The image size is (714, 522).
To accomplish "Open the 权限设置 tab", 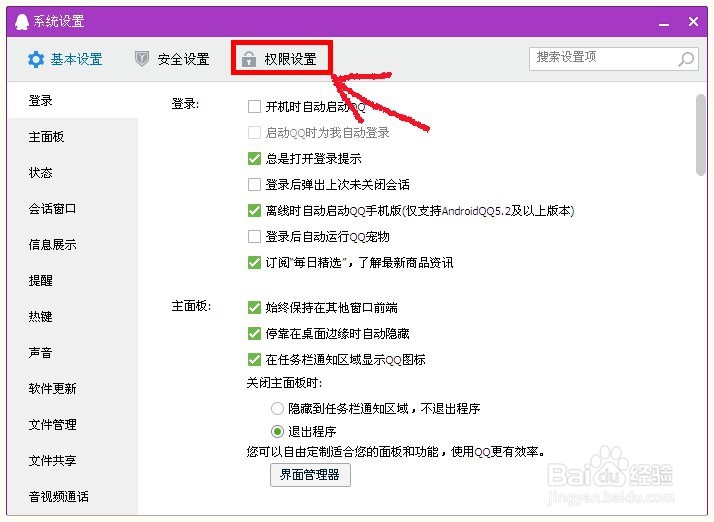I will 279,59.
